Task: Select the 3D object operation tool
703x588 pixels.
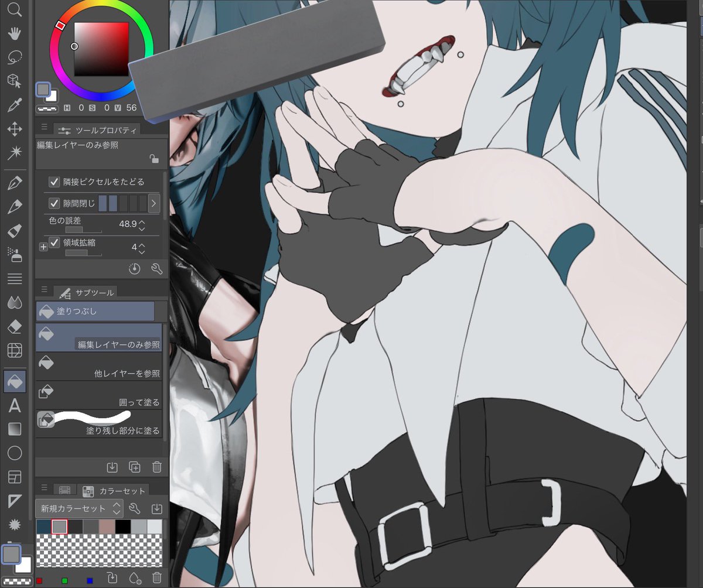Action: point(15,81)
